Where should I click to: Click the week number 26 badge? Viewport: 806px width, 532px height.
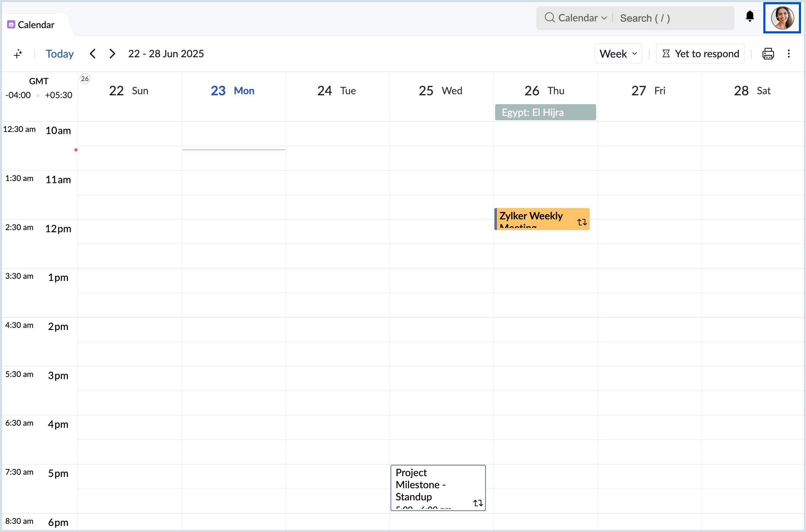click(x=85, y=79)
